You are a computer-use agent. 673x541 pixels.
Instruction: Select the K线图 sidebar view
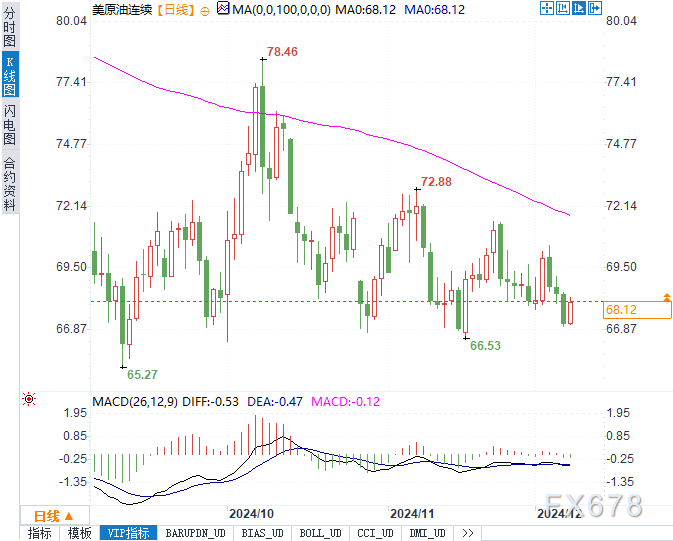(10, 75)
